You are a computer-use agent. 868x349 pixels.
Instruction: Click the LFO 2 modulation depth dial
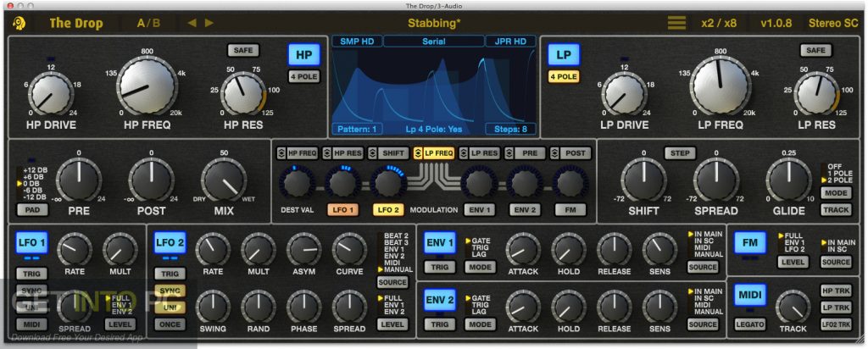[388, 182]
